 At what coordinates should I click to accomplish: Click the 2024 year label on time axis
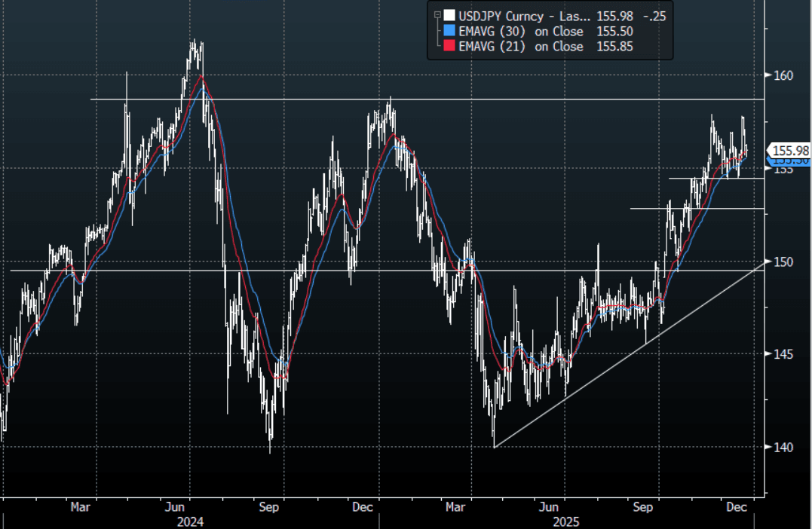tap(190, 521)
